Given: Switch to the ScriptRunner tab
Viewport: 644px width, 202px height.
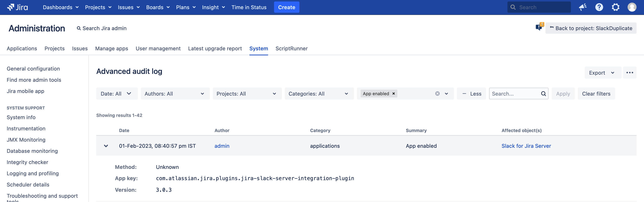Looking at the screenshot, I should tap(291, 49).
